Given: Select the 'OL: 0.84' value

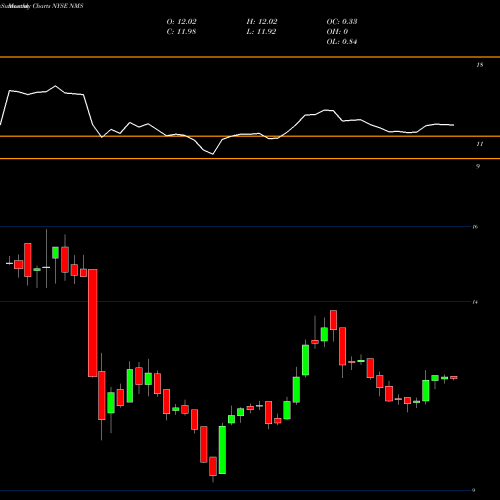Looking at the screenshot, I should (x=342, y=42).
